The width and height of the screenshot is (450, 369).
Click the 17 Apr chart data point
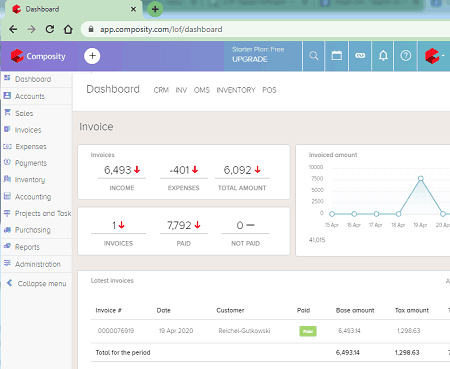[376, 214]
